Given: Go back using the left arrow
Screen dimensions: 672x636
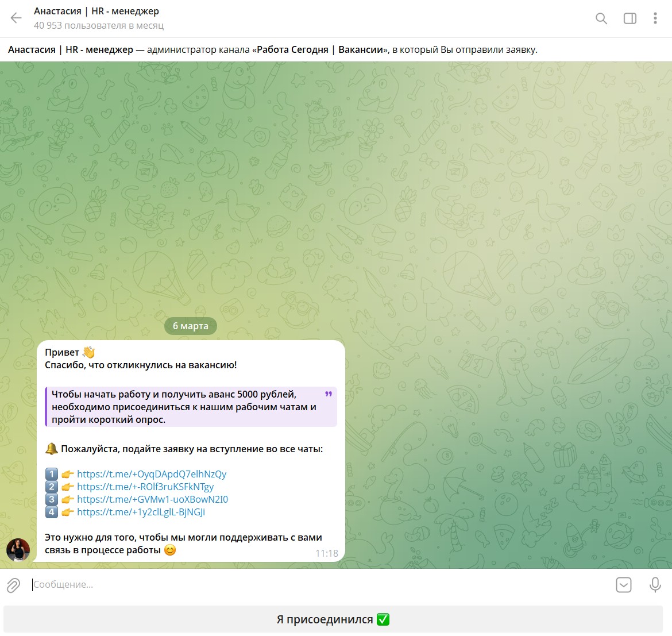Looking at the screenshot, I should pos(16,18).
